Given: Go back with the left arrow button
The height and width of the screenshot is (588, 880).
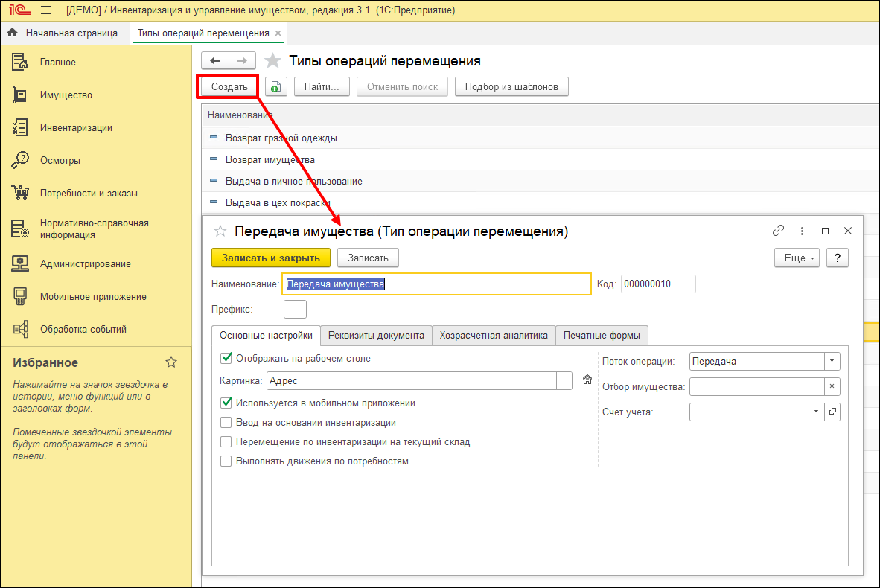Looking at the screenshot, I should point(215,60).
